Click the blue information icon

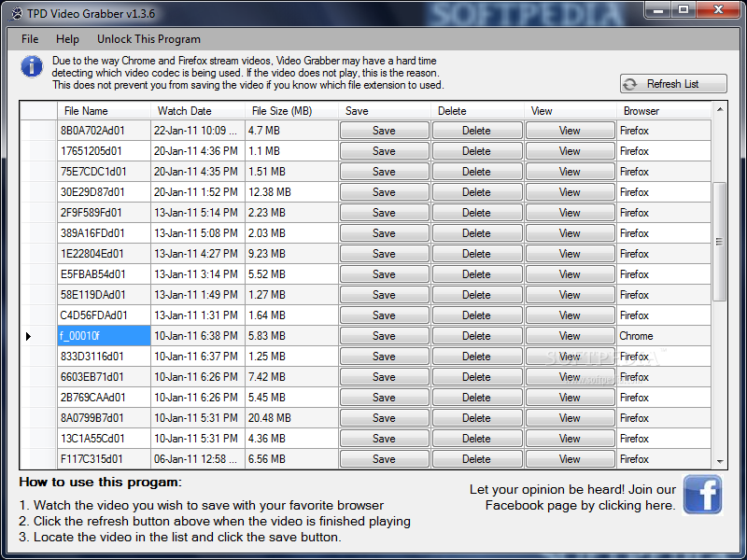[x=32, y=66]
